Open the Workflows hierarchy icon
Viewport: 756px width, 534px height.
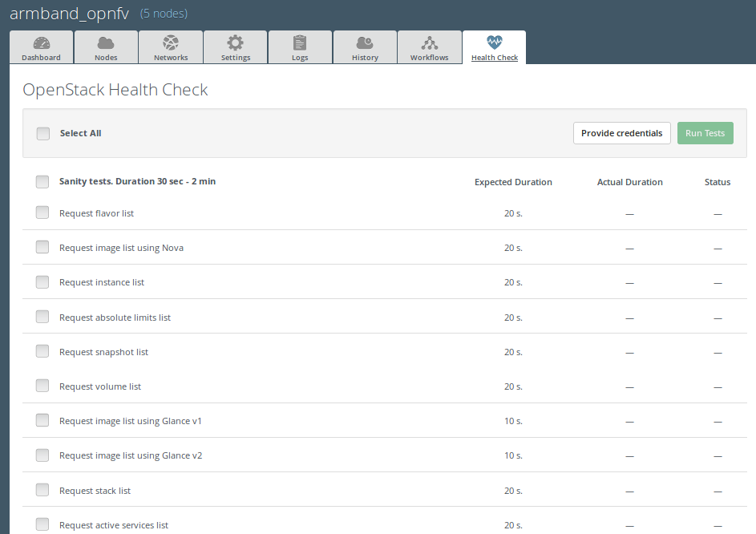coord(430,43)
